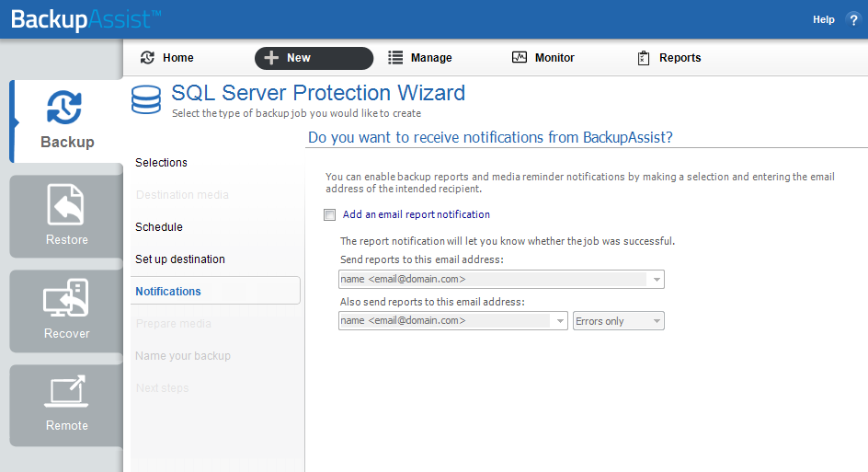
Task: Open the Backup section in the sidebar
Action: click(x=66, y=121)
